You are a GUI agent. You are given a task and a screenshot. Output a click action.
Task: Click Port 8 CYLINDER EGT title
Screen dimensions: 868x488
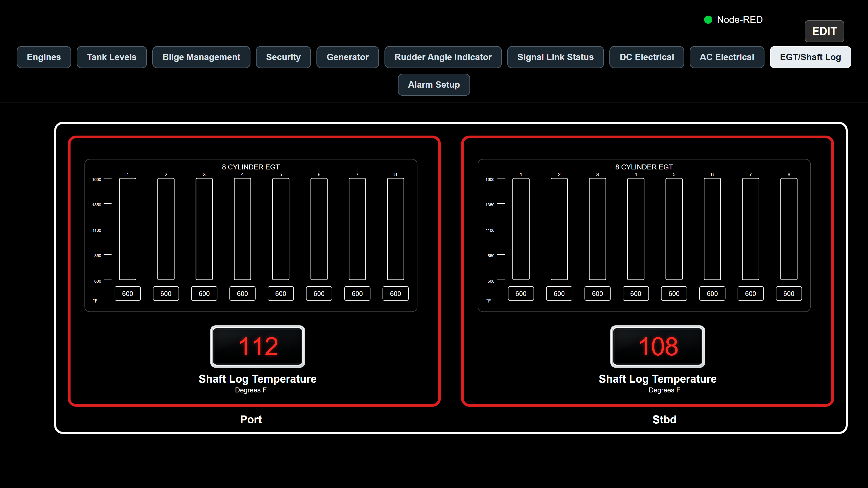click(x=251, y=167)
